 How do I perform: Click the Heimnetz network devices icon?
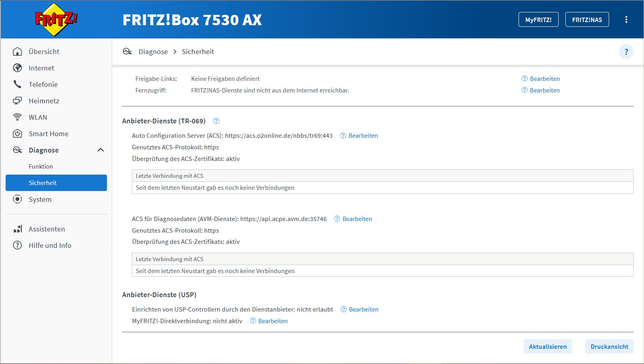[17, 101]
